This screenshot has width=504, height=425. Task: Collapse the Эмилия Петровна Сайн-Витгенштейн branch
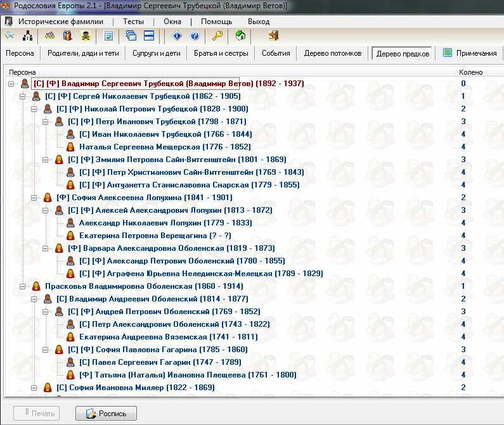pyautogui.click(x=45, y=160)
